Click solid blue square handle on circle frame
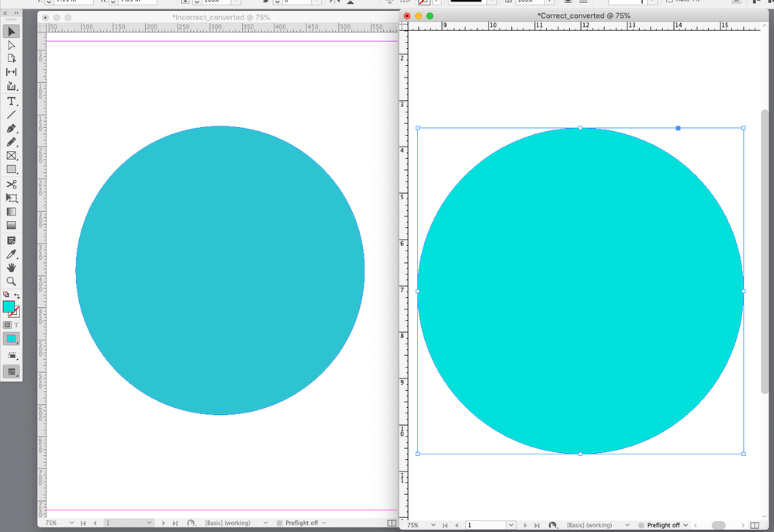 pyautogui.click(x=679, y=128)
